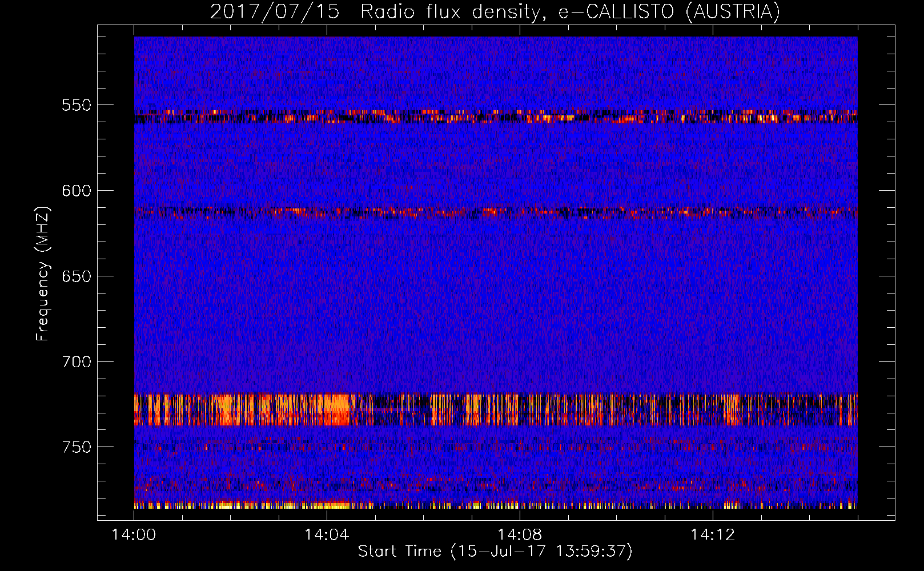Click the 14:00 time tick label
The height and width of the screenshot is (571, 924).
[x=134, y=535]
